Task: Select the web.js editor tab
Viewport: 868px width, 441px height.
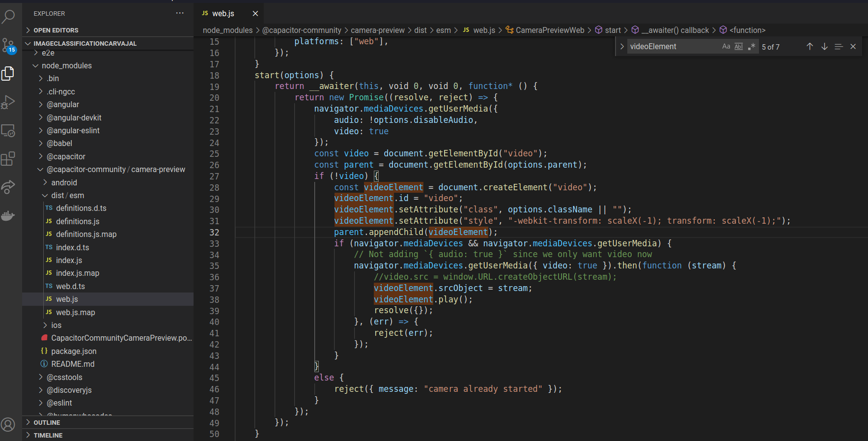Action: point(229,13)
